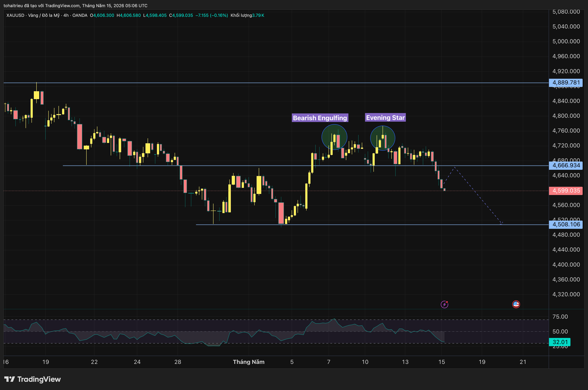Click the change value −7.155 (−0.16%)

pyautogui.click(x=212, y=15)
